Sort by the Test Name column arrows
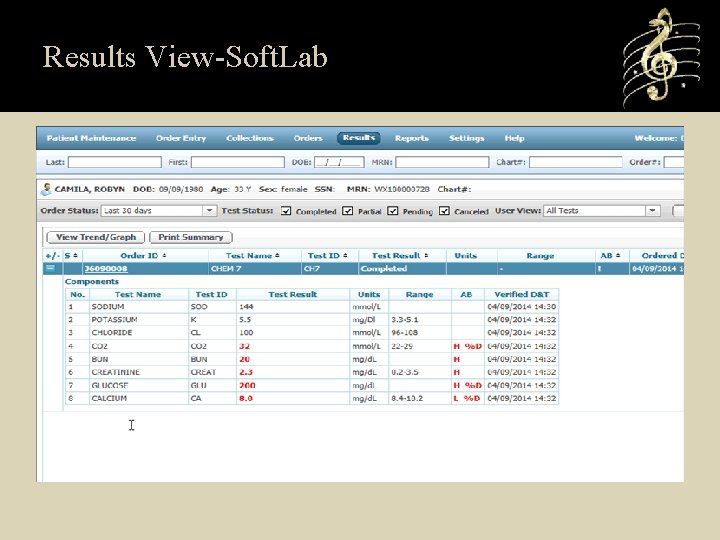720x540 pixels. [x=277, y=255]
